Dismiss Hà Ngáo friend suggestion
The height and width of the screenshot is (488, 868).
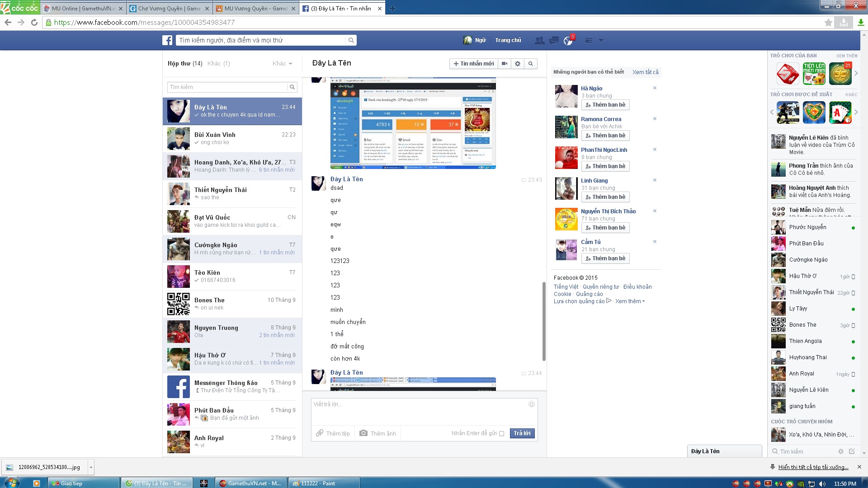pyautogui.click(x=655, y=88)
